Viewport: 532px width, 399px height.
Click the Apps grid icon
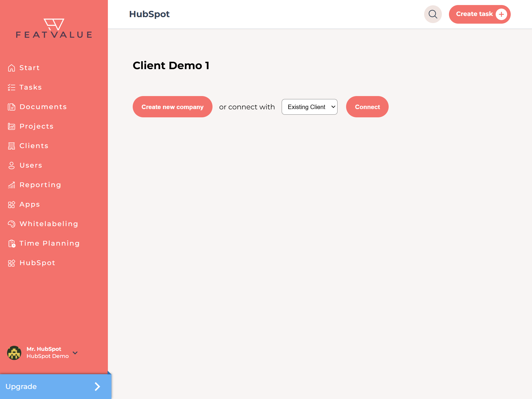[12, 205]
